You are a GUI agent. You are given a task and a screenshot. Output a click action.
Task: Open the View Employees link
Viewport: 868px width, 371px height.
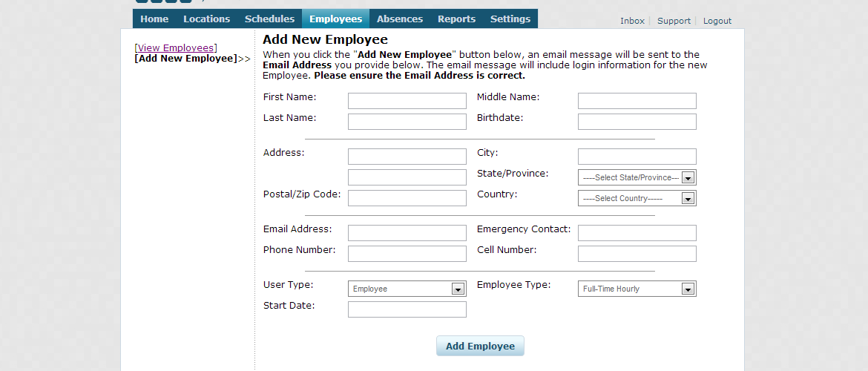pos(175,48)
